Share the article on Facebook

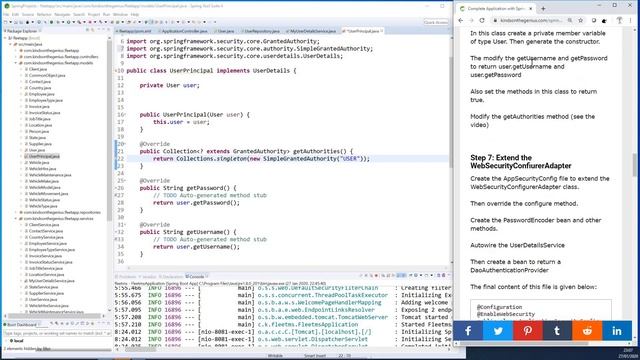468,331
